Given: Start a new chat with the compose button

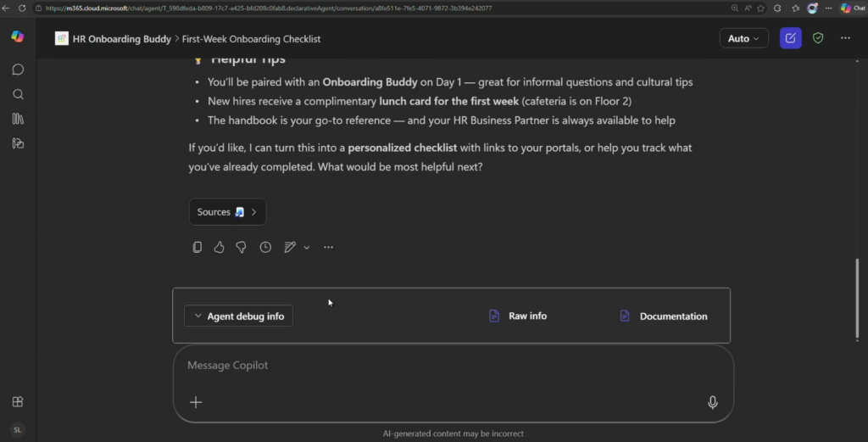Looking at the screenshot, I should (x=790, y=38).
